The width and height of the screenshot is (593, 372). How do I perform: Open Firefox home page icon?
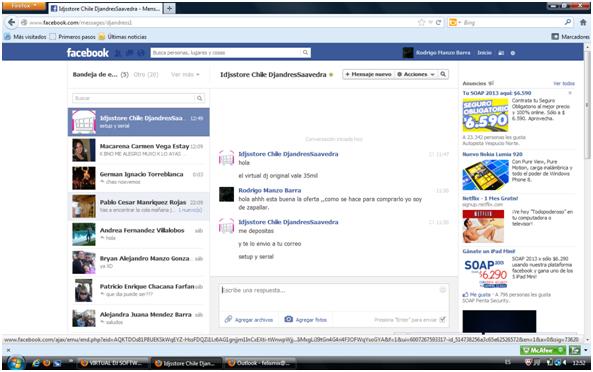coord(583,22)
